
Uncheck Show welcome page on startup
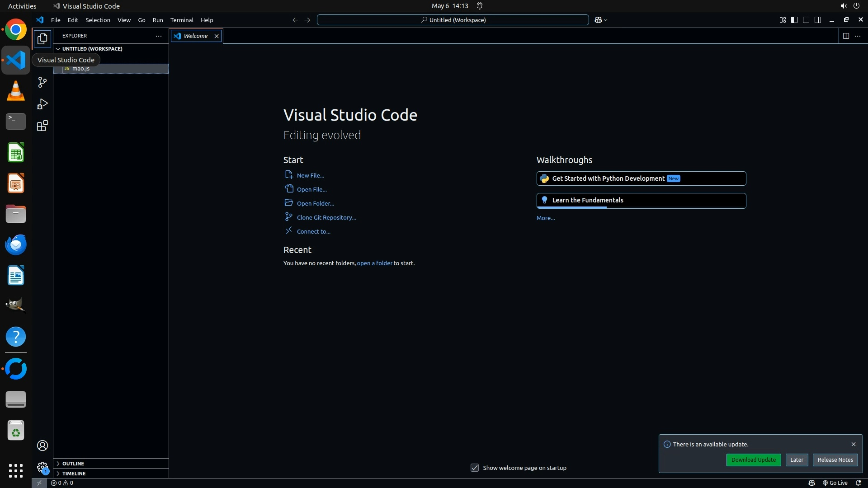[474, 468]
